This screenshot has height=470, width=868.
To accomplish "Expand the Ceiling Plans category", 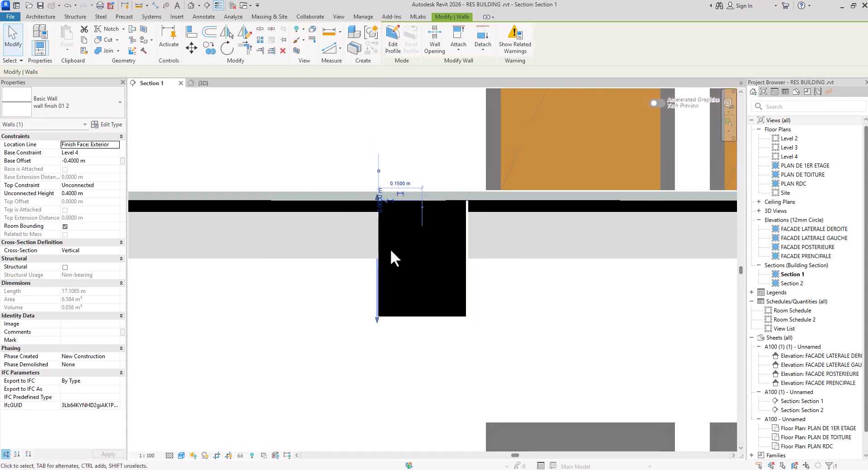I will coord(759,201).
